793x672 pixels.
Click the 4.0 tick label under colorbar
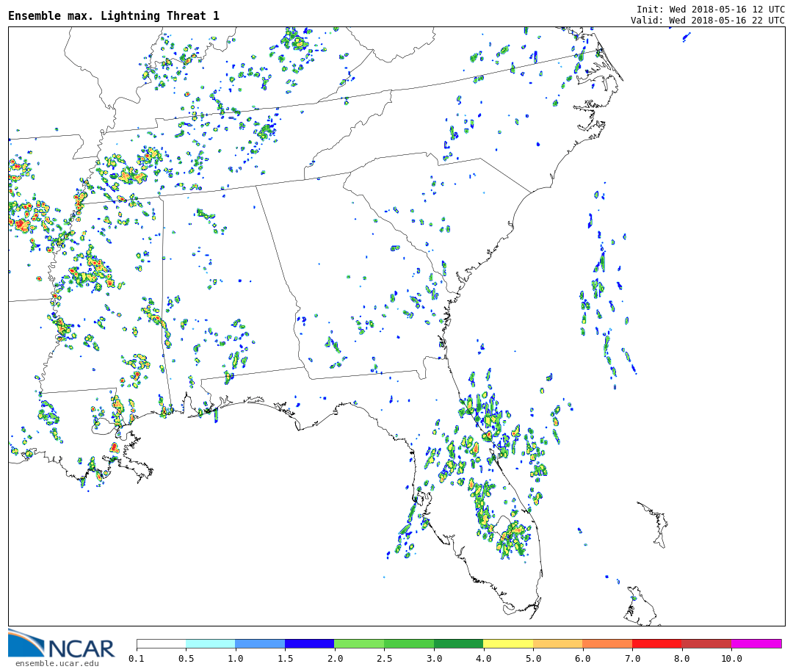(483, 659)
